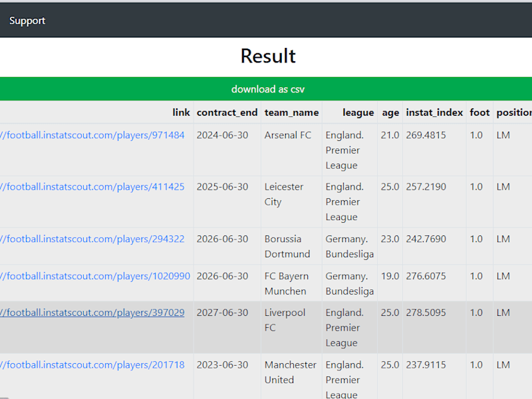
Task: Click the contract_end column header
Action: [227, 112]
